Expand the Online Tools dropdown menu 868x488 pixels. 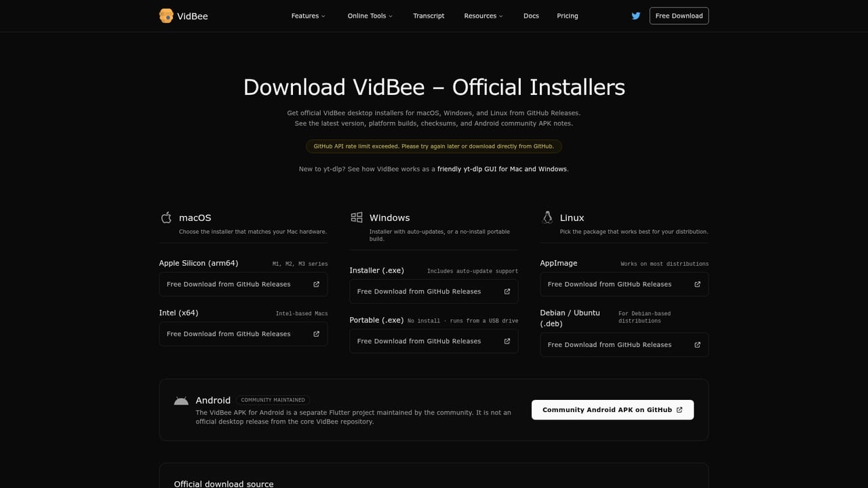point(370,16)
